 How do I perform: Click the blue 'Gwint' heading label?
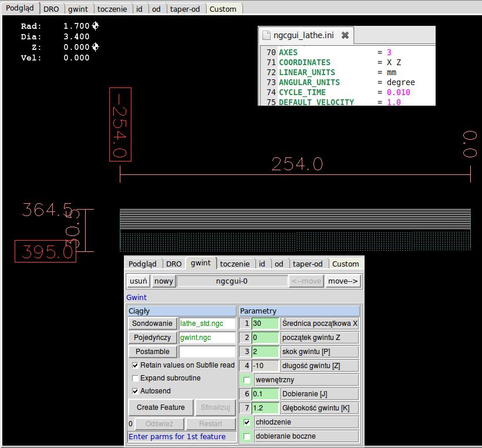(136, 298)
